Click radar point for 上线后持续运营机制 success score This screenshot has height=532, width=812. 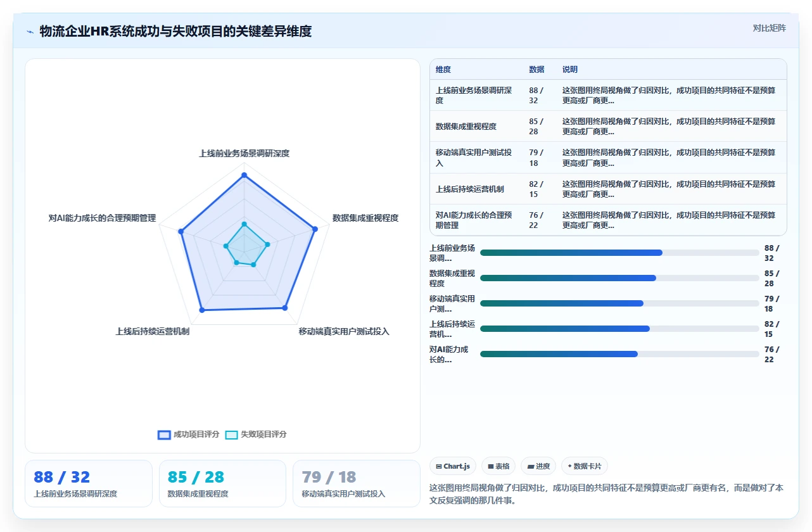(x=202, y=310)
